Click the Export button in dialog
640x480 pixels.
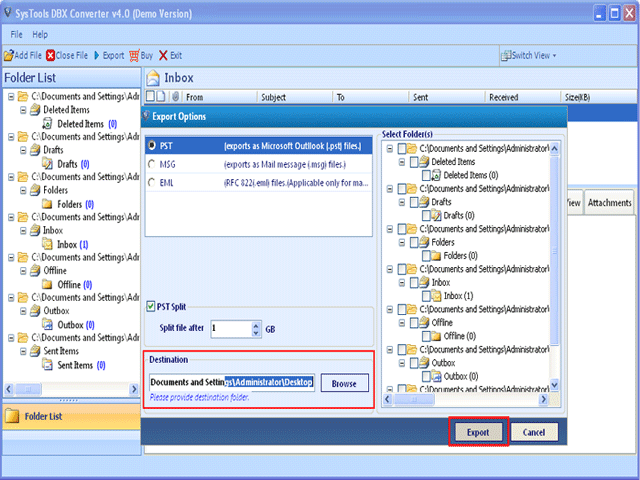[x=478, y=432]
